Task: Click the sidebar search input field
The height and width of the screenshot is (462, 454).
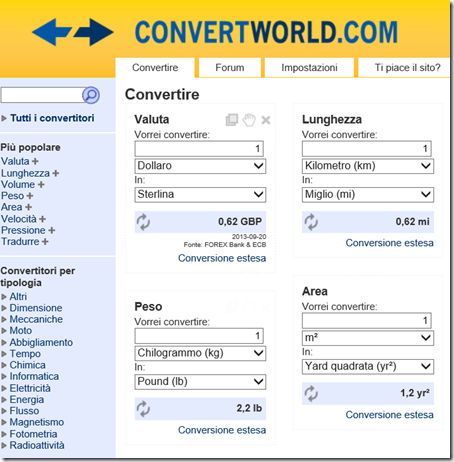Action: [x=42, y=95]
